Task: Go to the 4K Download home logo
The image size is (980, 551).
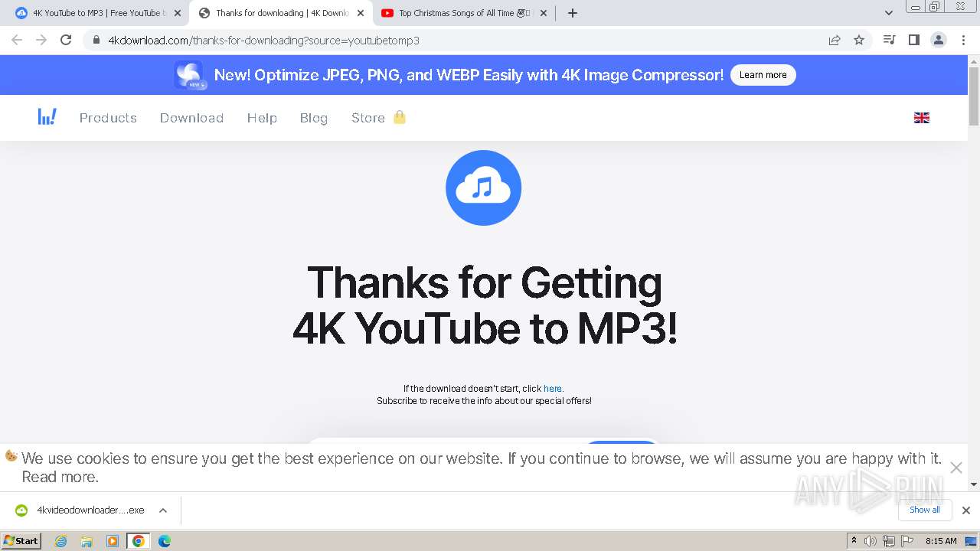Action: pos(47,117)
